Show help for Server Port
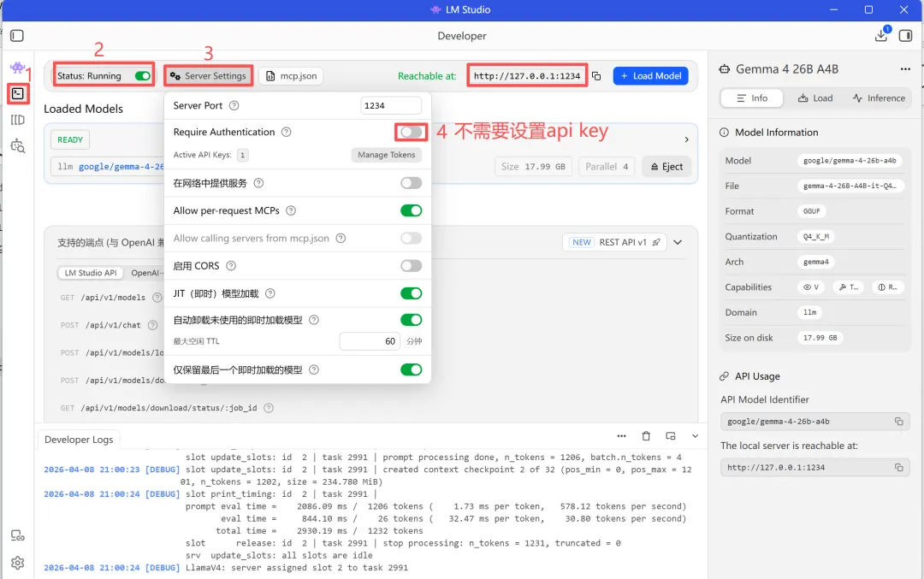This screenshot has height=579, width=924. pos(234,105)
